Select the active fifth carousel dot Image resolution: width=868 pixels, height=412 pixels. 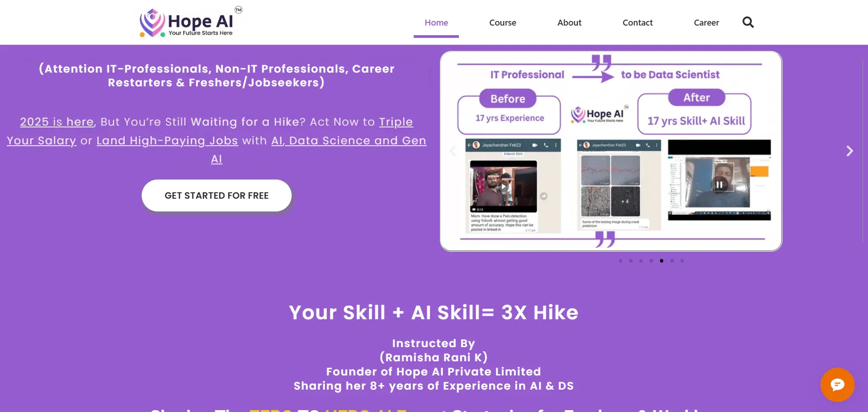click(661, 261)
